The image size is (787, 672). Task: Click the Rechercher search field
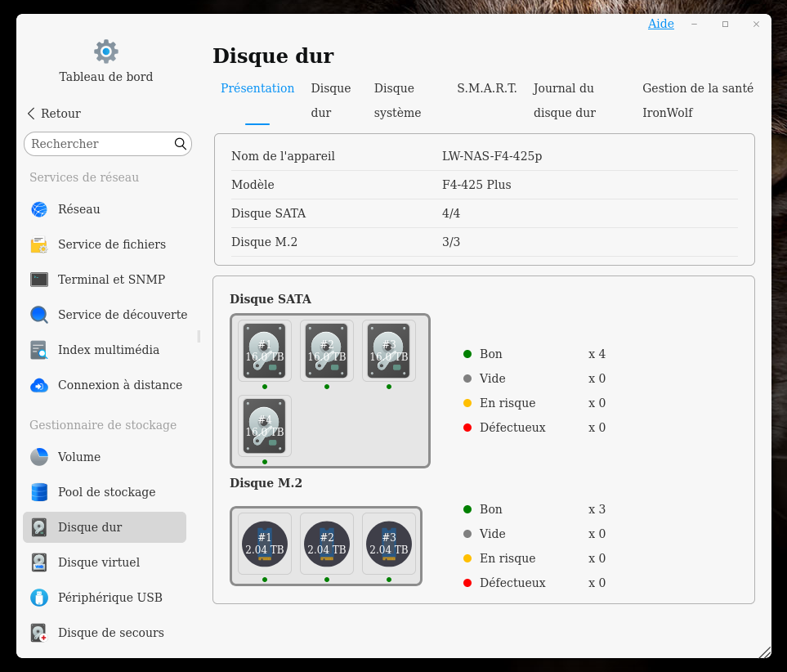[100, 144]
